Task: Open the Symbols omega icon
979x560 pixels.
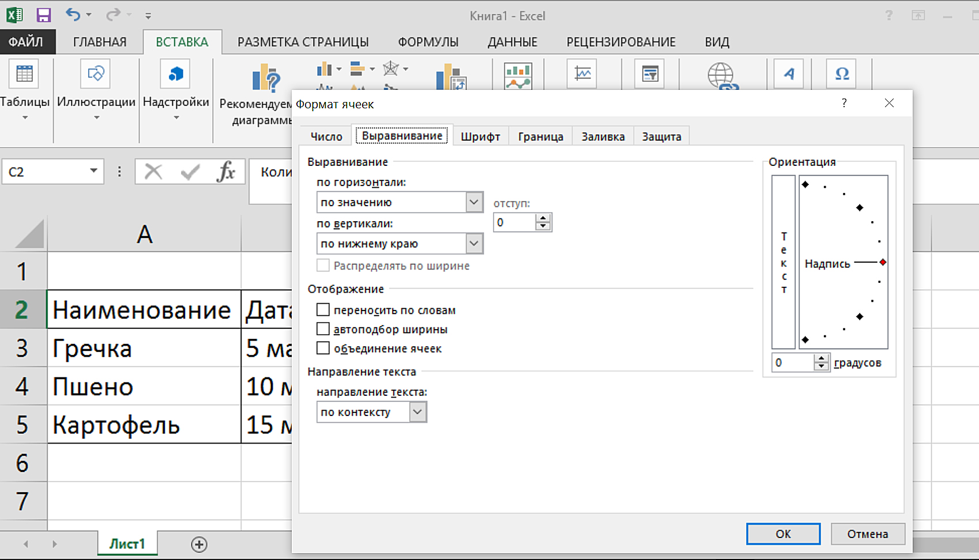Action: pyautogui.click(x=841, y=74)
